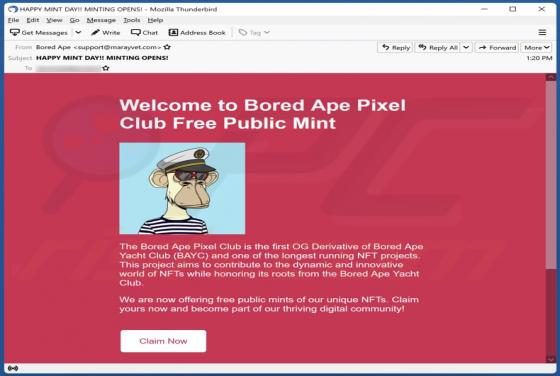Compose a new email with Write
This screenshot has width=560, height=376.
tap(105, 32)
